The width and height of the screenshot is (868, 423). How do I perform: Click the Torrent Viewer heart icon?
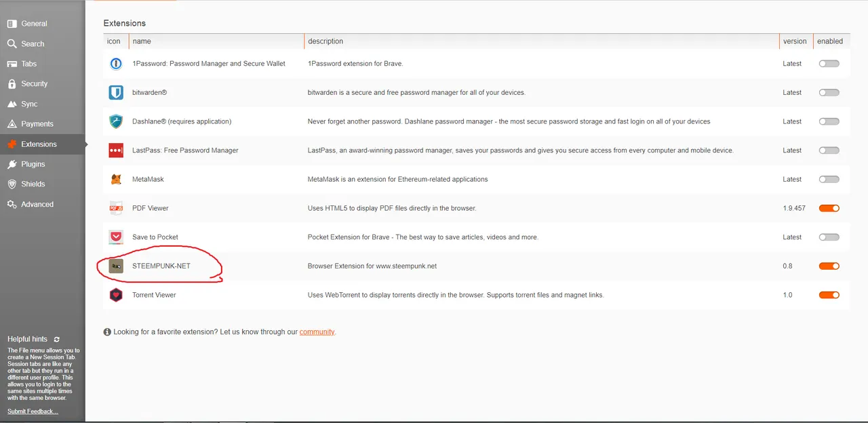click(x=116, y=295)
